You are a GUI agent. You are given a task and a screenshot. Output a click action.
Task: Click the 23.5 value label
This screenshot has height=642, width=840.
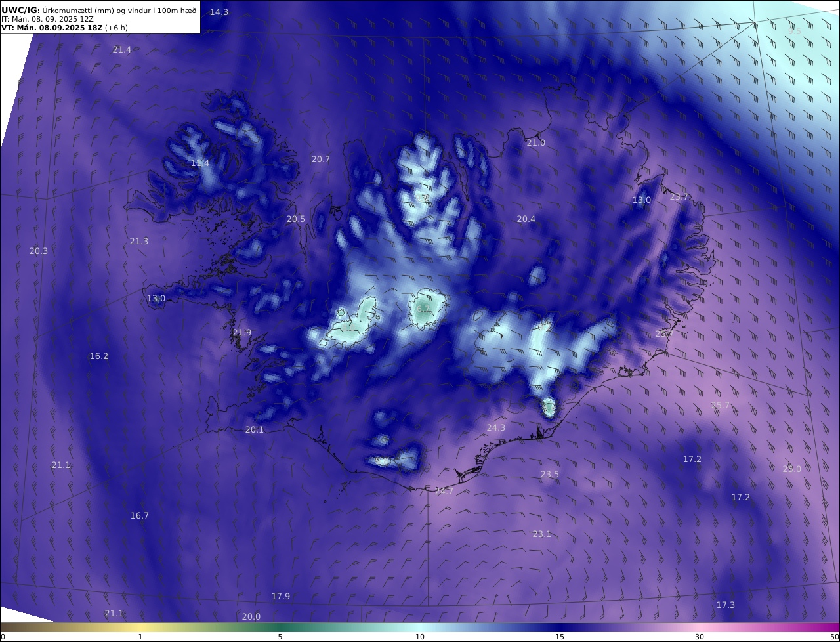pos(550,475)
